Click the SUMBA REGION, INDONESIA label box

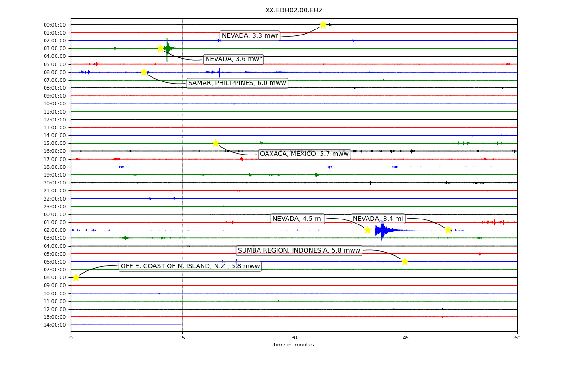tap(299, 251)
